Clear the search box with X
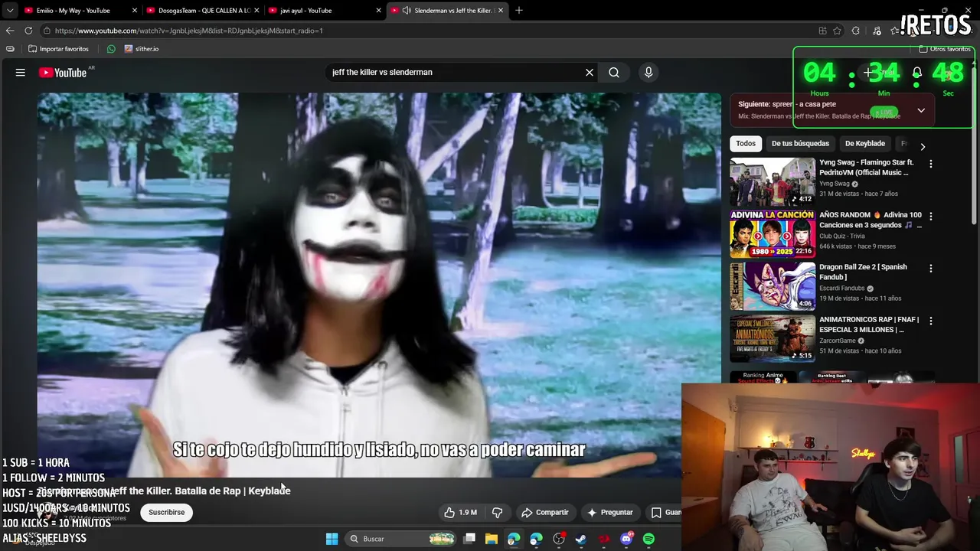The height and width of the screenshot is (551, 980). pyautogui.click(x=590, y=73)
